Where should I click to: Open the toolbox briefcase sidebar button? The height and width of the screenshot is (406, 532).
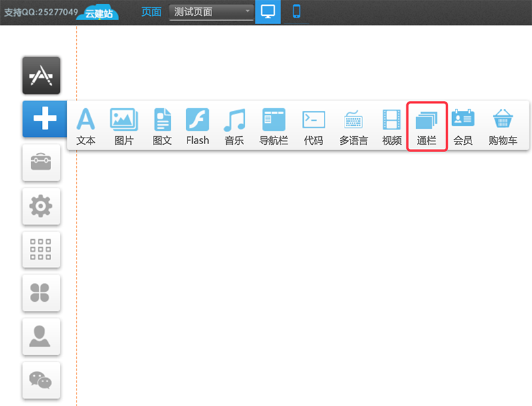click(41, 162)
